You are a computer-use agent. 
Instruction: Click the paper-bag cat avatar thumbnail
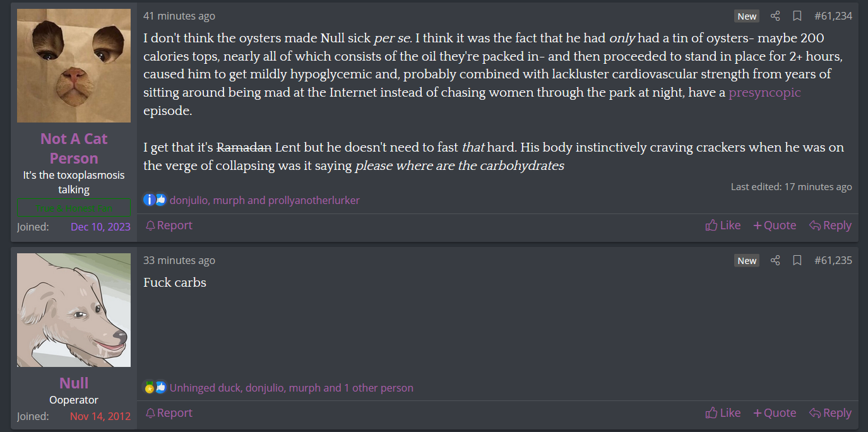point(74,66)
